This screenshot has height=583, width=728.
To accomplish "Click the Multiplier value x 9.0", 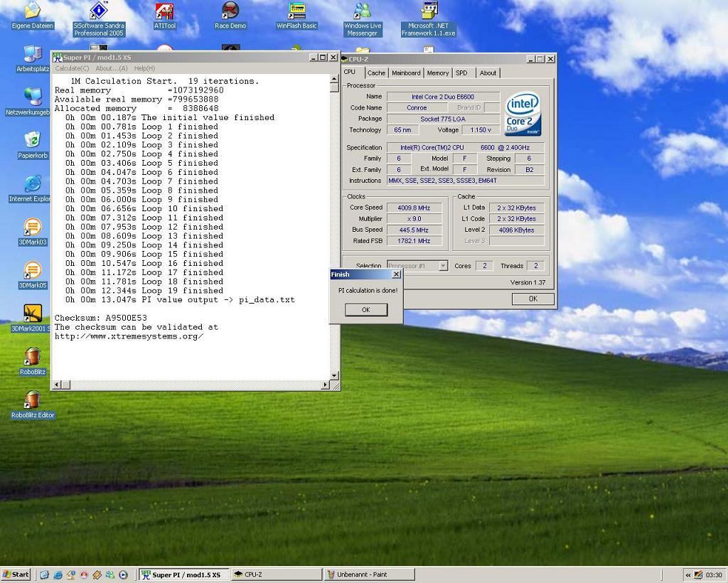I will [x=414, y=219].
